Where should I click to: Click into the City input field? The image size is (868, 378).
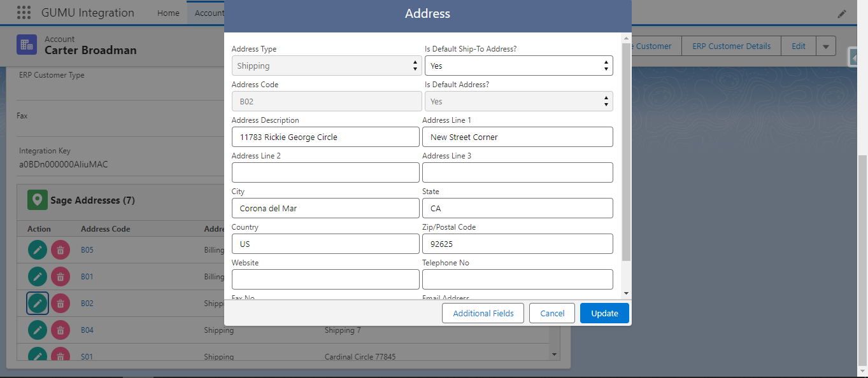(325, 208)
